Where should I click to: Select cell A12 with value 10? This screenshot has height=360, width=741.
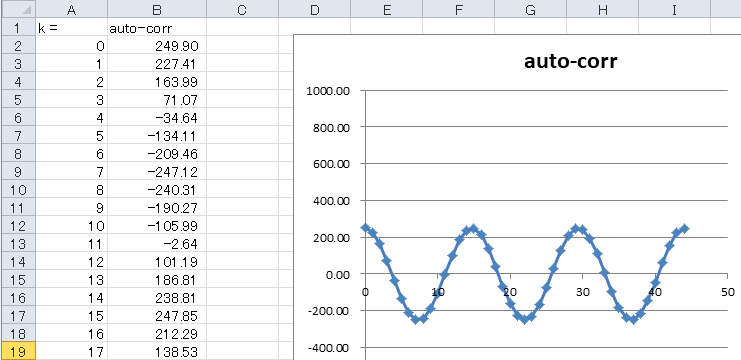tap(71, 226)
